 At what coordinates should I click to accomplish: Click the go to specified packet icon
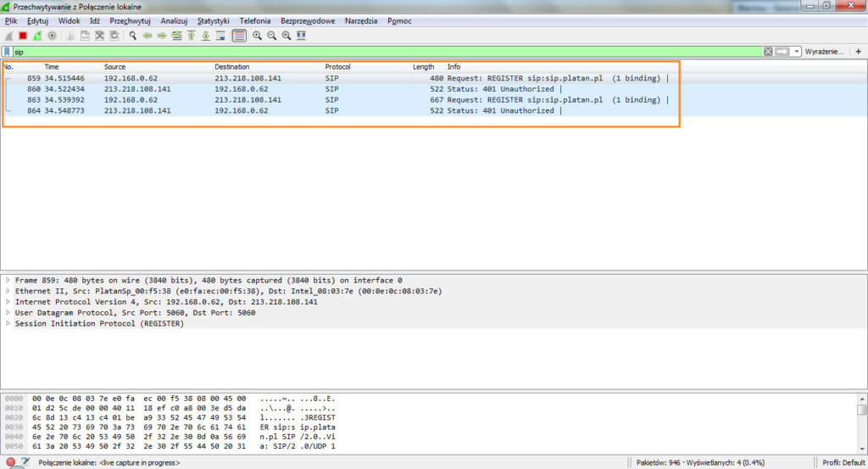tap(176, 36)
